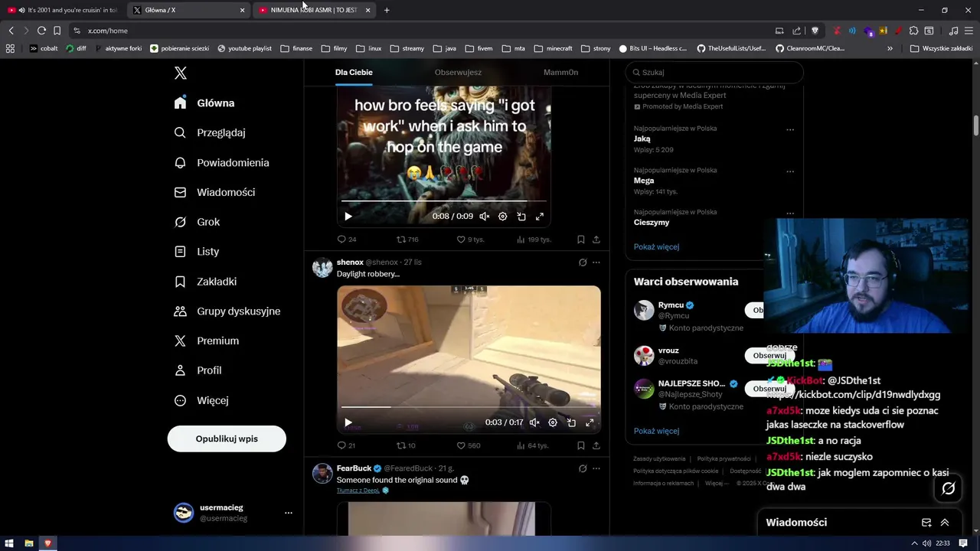
Task: Seek the first video progress bar
Action: click(443, 201)
